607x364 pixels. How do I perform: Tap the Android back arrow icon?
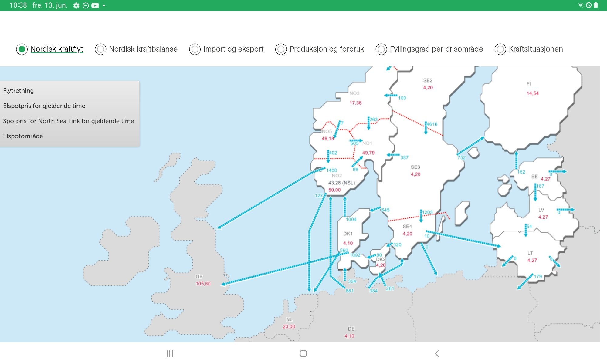coord(437,353)
